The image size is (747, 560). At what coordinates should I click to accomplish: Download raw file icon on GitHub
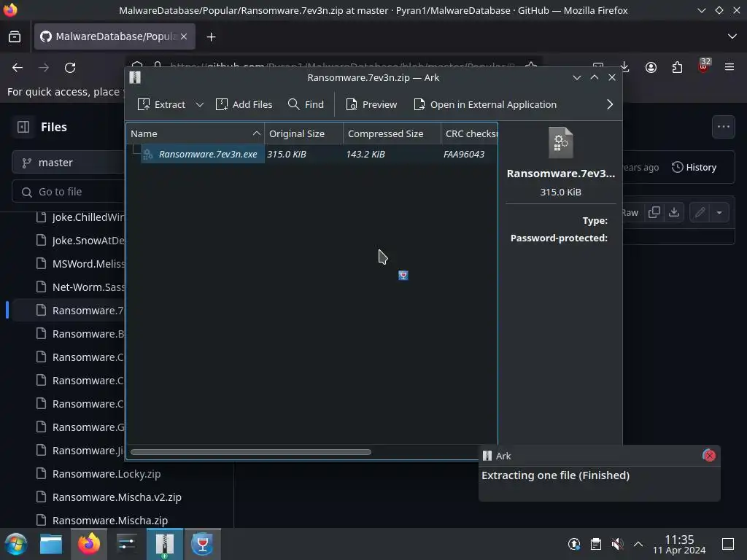(x=673, y=212)
